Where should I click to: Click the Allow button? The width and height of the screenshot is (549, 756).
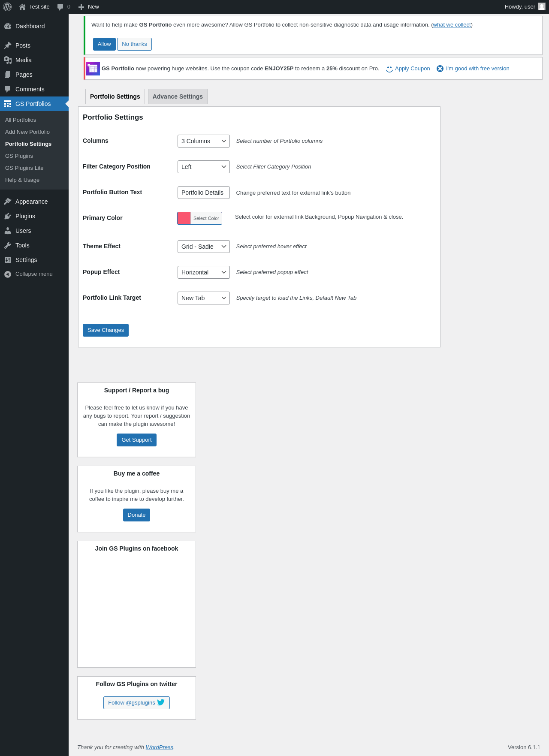(x=104, y=44)
